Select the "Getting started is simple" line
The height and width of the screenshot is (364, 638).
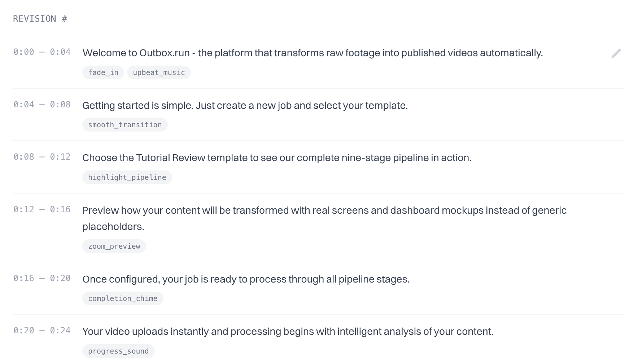click(245, 106)
